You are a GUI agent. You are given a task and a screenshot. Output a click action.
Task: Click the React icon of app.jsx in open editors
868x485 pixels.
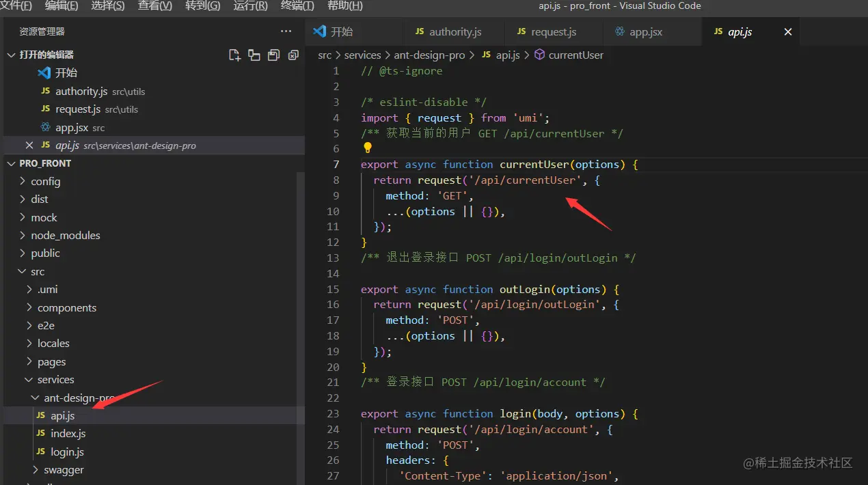46,127
